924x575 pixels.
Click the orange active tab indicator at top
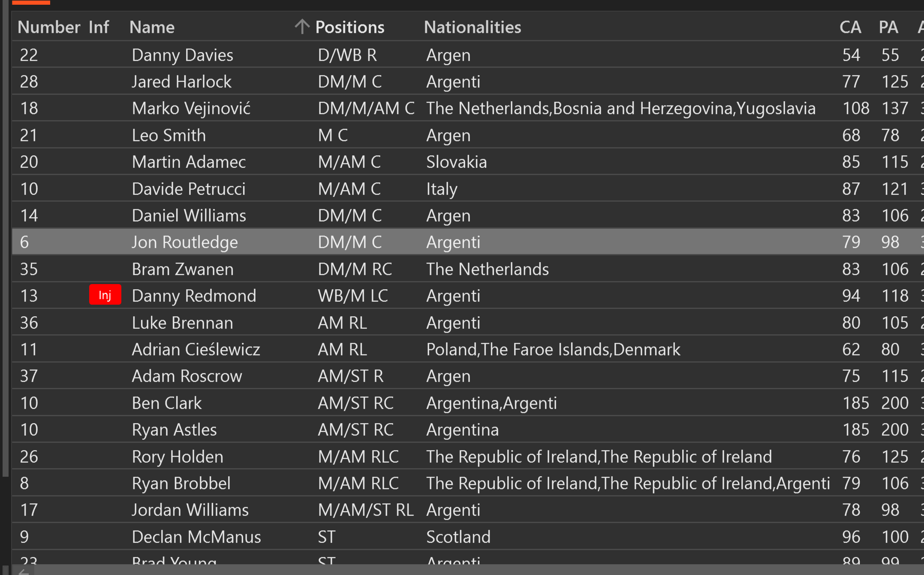coord(31,3)
